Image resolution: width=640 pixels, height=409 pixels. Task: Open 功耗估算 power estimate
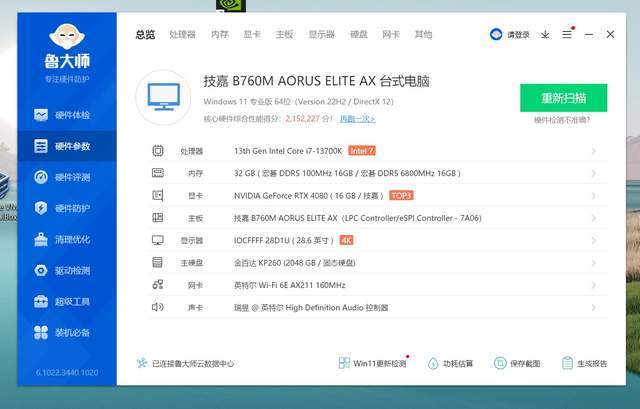tap(450, 363)
